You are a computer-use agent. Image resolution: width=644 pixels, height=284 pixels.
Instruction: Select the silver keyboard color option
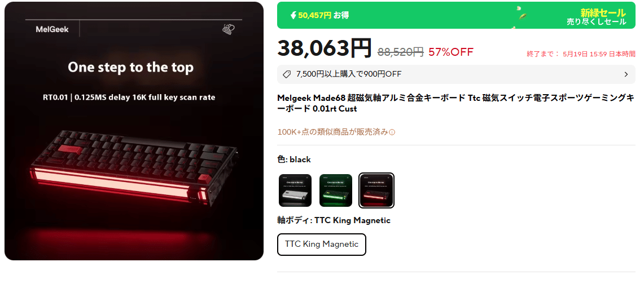(x=295, y=190)
